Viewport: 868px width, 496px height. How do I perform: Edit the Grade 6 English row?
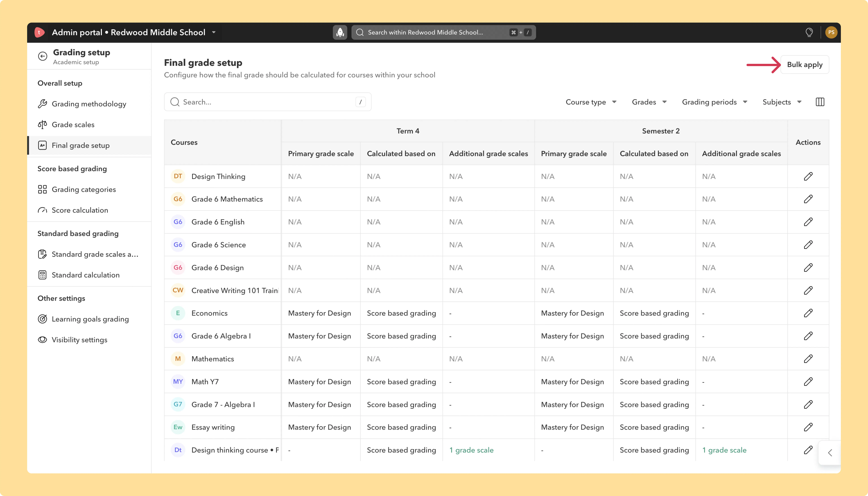[808, 222]
